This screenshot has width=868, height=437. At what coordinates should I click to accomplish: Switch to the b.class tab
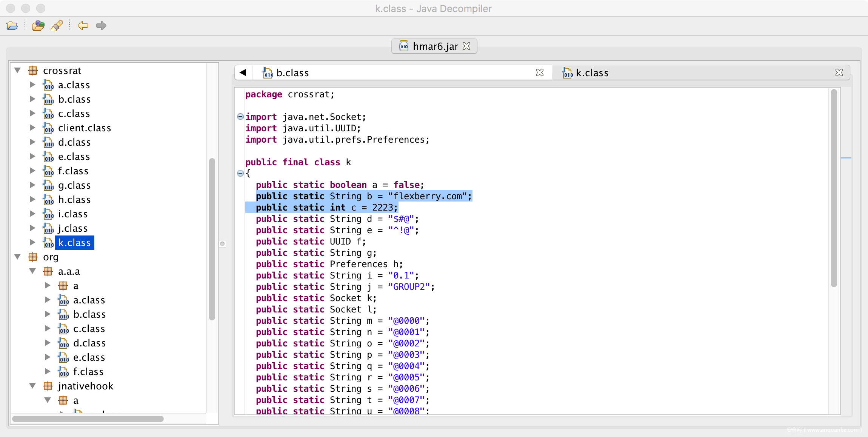[292, 73]
